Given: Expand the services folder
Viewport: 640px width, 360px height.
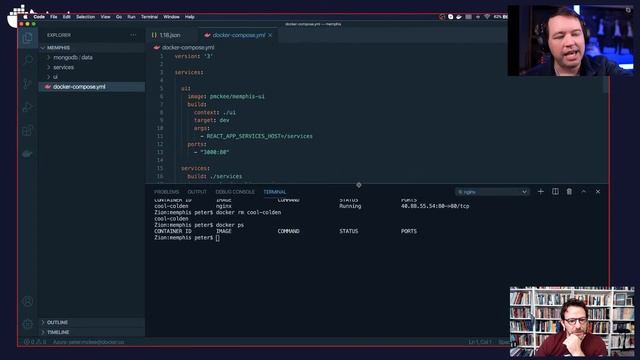Looking at the screenshot, I should pos(63,67).
